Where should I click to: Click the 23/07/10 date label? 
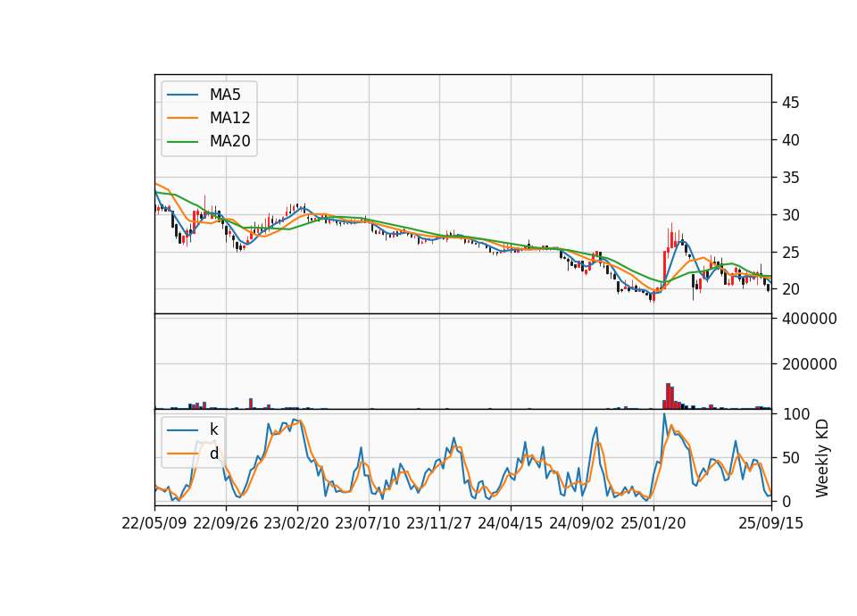(x=368, y=524)
